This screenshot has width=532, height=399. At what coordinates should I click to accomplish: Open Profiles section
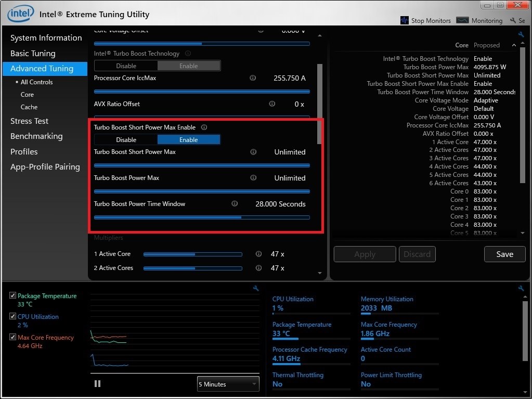click(24, 152)
